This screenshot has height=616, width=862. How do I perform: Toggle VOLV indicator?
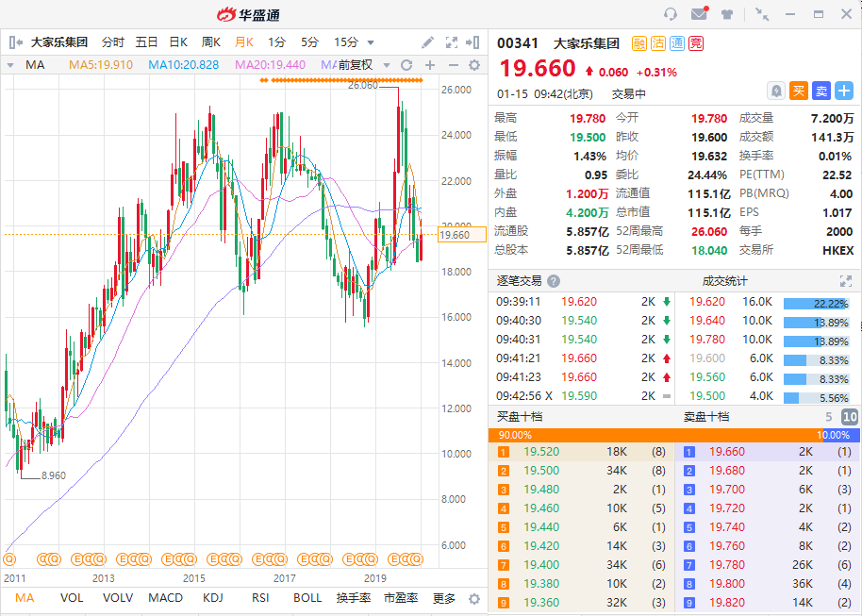[118, 598]
